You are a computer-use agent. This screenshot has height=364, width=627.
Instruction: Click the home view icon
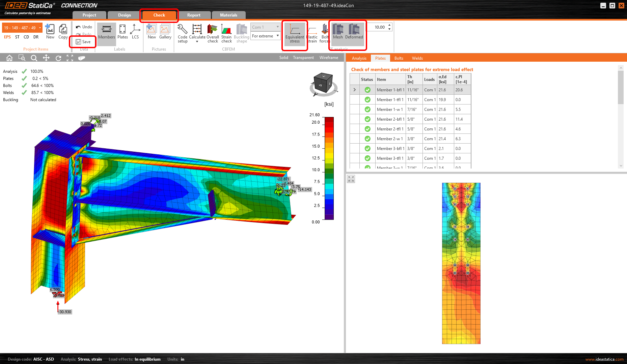[9, 58]
